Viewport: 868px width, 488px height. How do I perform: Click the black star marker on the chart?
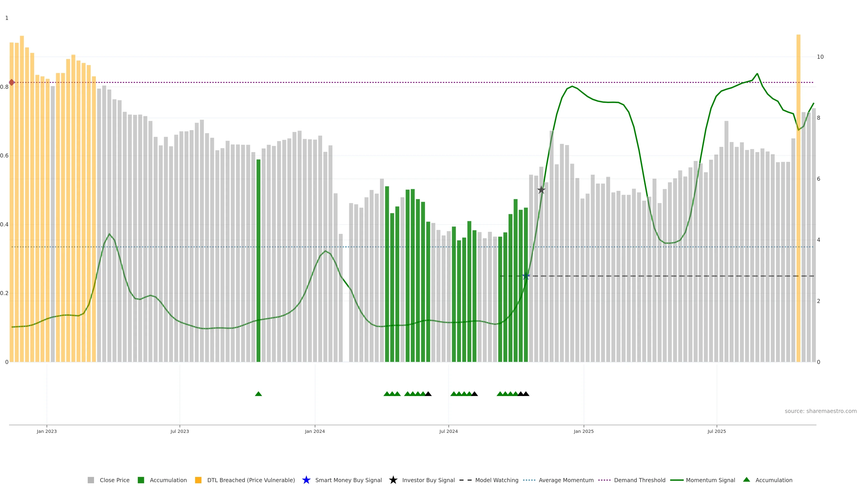541,190
